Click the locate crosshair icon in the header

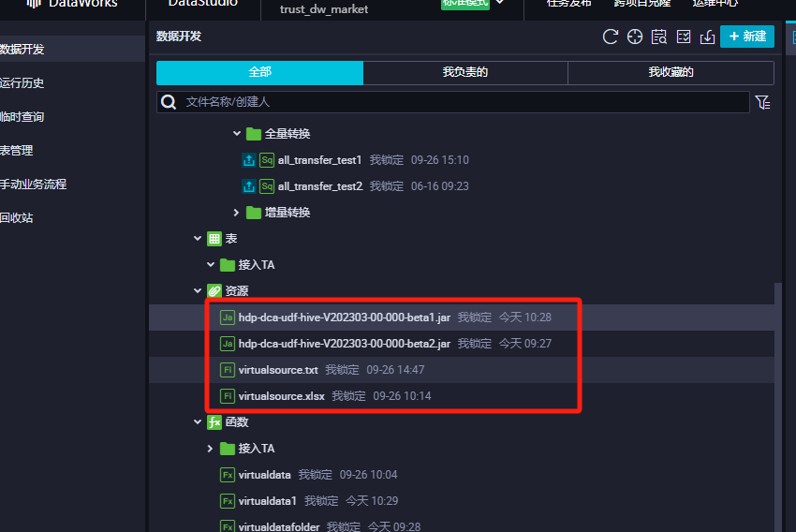coord(635,37)
